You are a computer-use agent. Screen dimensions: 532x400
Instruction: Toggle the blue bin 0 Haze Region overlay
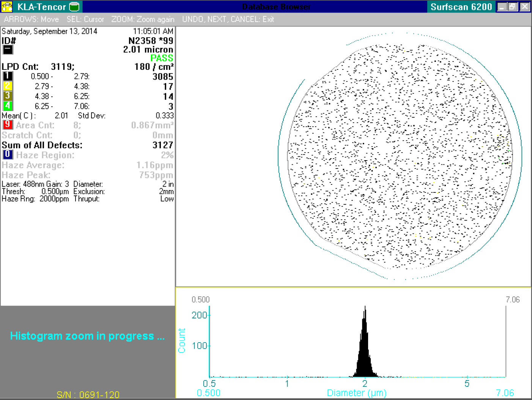(x=7, y=154)
